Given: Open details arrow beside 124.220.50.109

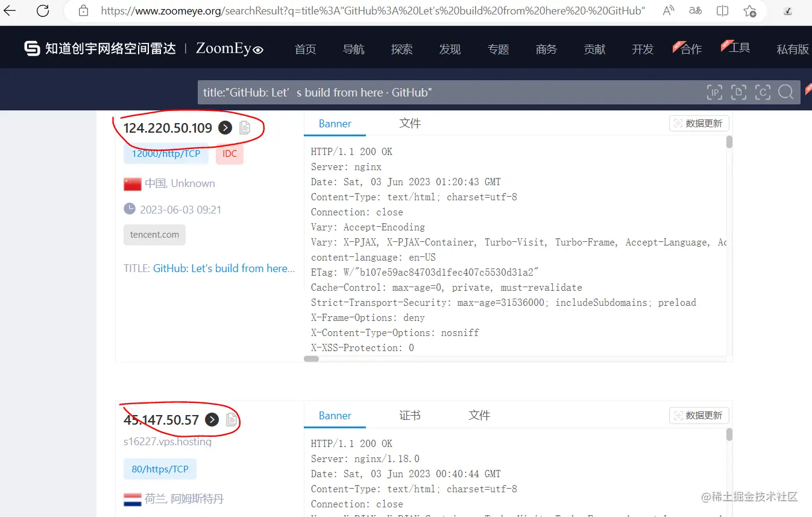Looking at the screenshot, I should (225, 127).
